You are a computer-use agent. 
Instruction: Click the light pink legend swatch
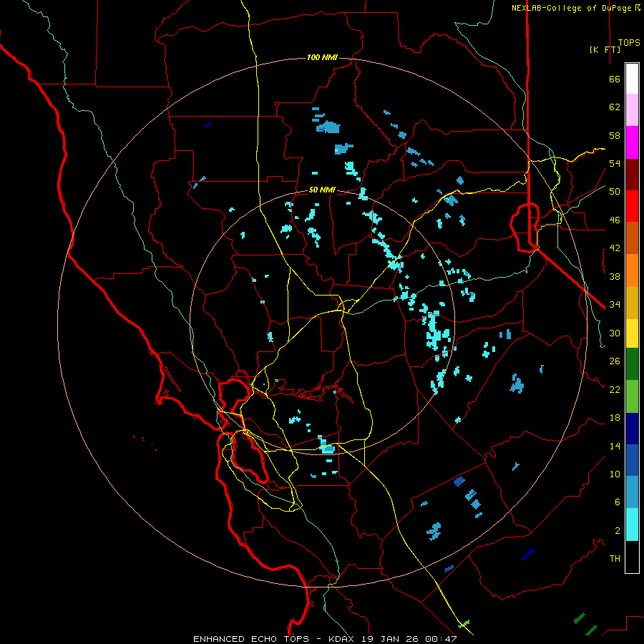pyautogui.click(x=632, y=109)
